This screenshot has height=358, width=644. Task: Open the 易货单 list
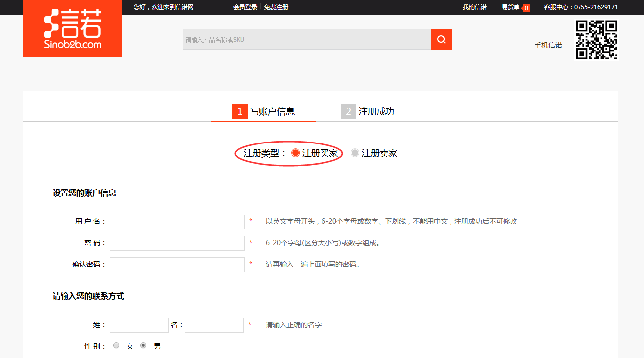pyautogui.click(x=511, y=7)
